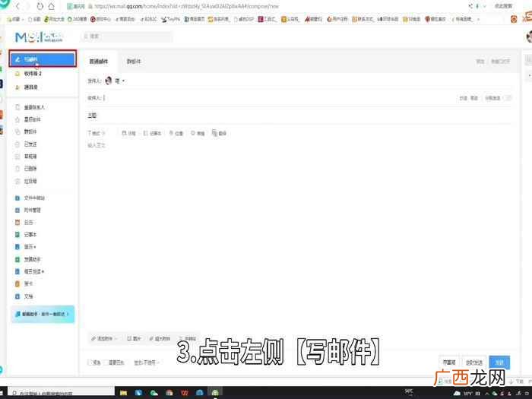Click the 输入正文 message body area
Viewport: 532px width, 399px height.
click(x=299, y=234)
